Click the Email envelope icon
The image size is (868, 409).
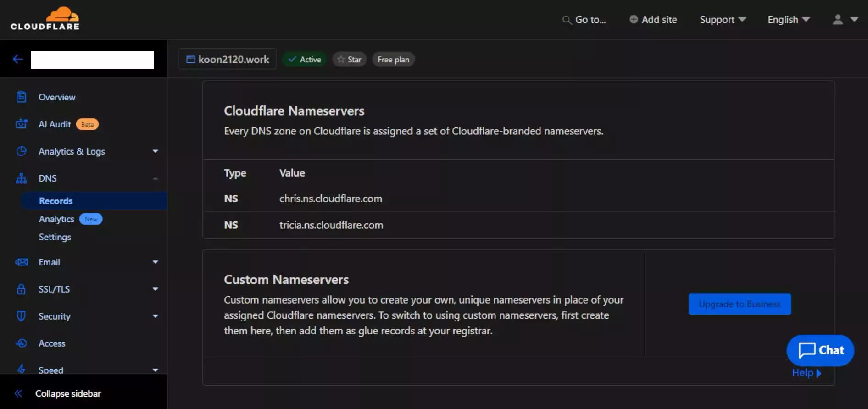[21, 262]
